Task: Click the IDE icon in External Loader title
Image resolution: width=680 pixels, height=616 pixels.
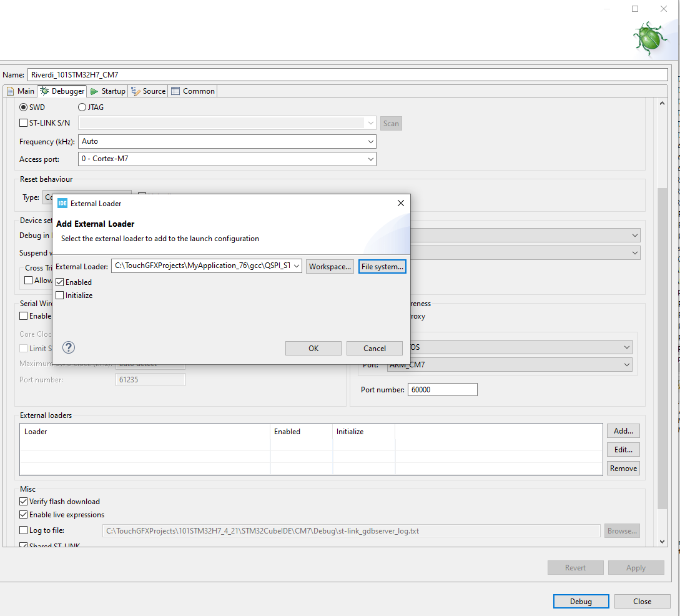Action: (62, 204)
